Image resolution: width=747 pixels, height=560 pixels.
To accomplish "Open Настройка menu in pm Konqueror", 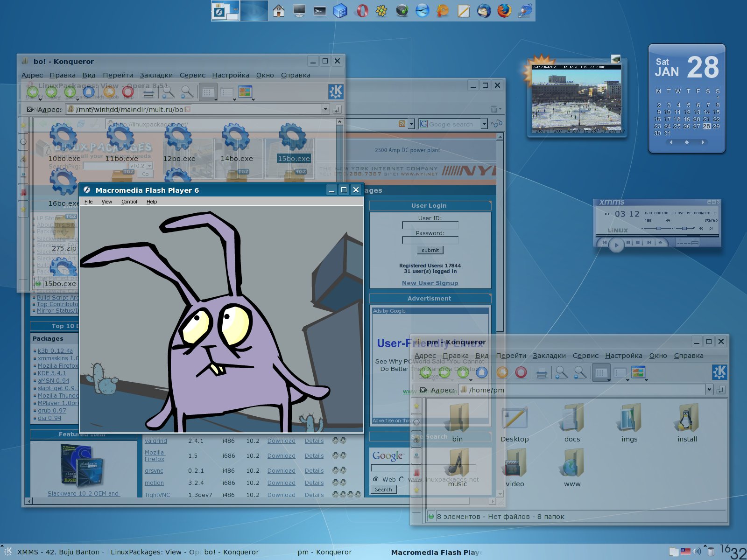I will [x=623, y=356].
